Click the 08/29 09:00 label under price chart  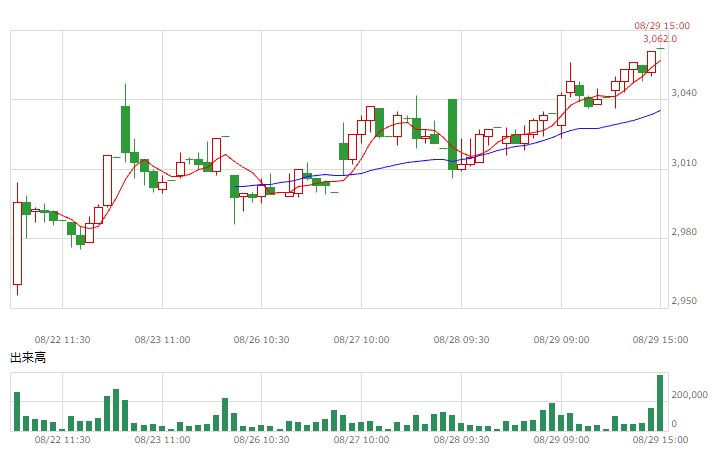561,340
